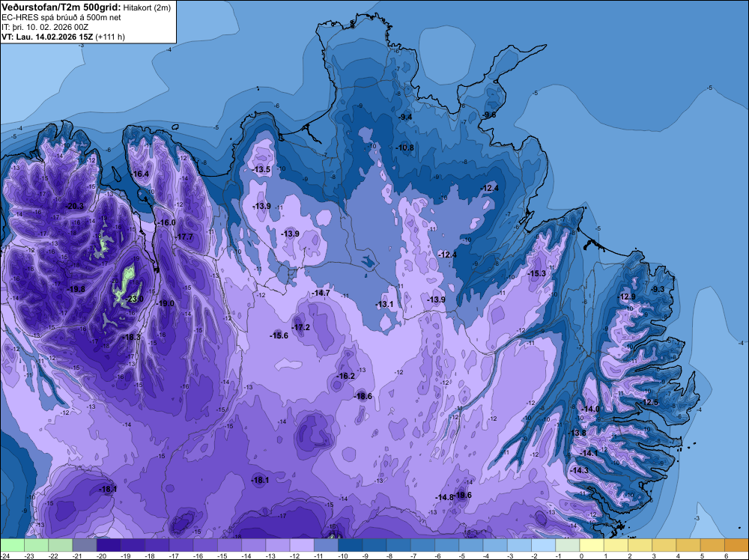Select the -9.6 temperature label
749x560 pixels.
489,115
